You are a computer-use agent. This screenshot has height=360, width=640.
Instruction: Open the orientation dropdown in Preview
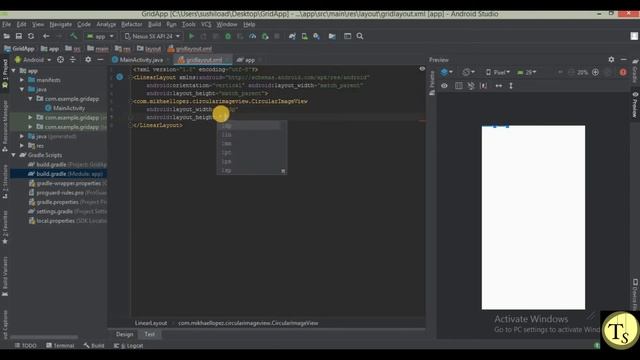[x=469, y=72]
